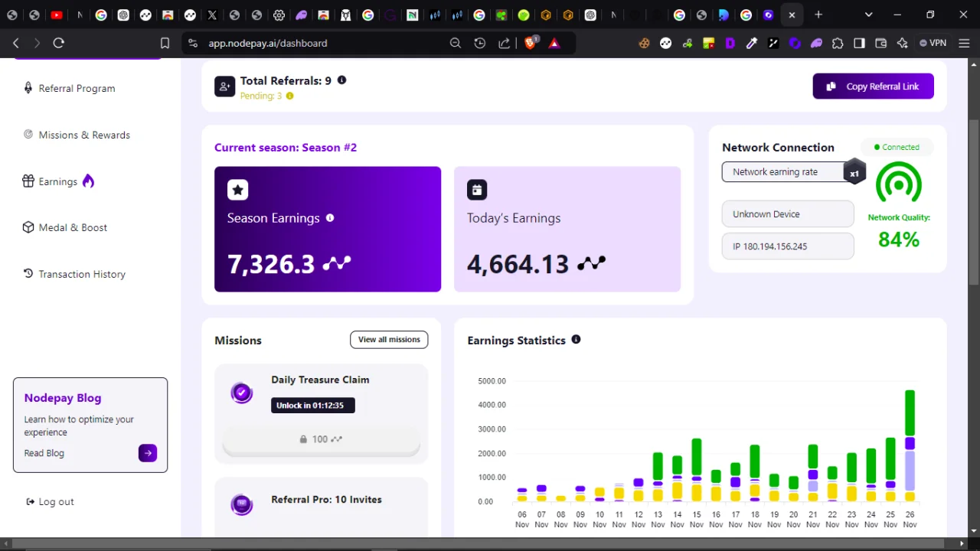Click the 26 Nov bar in earnings chart

point(910,445)
